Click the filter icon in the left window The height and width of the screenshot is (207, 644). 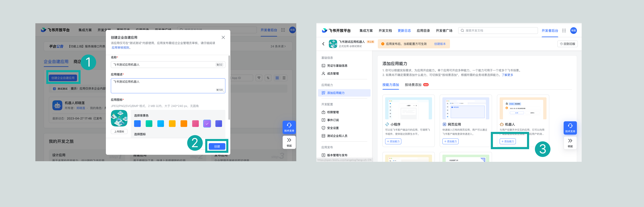(x=259, y=78)
